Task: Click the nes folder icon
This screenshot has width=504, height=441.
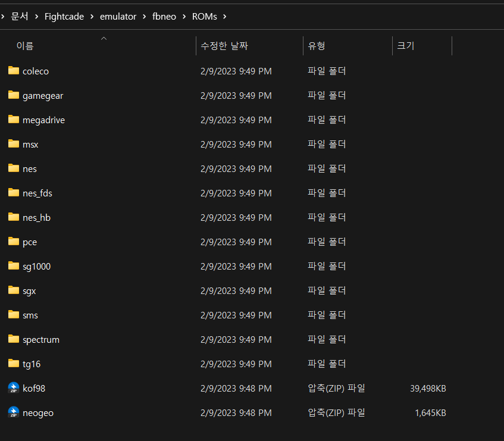Action: click(14, 168)
